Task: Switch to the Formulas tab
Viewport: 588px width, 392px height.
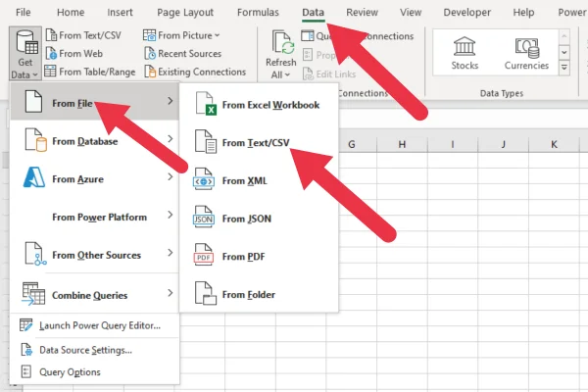Action: pos(258,13)
